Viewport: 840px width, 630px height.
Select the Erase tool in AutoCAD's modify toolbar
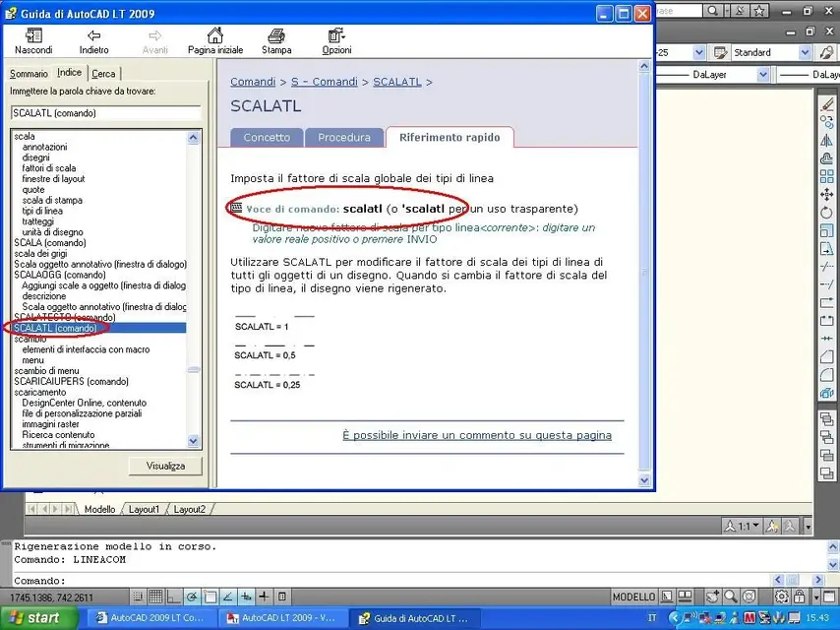(x=826, y=104)
